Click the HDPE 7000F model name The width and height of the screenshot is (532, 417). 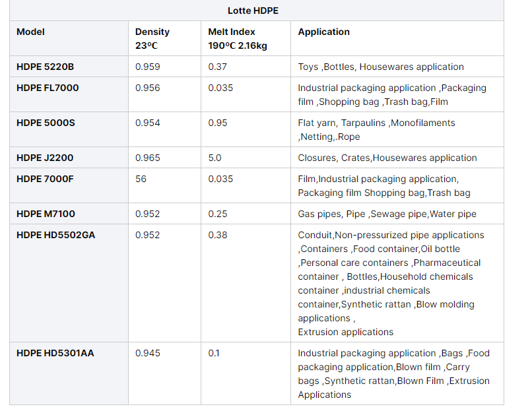coord(46,179)
